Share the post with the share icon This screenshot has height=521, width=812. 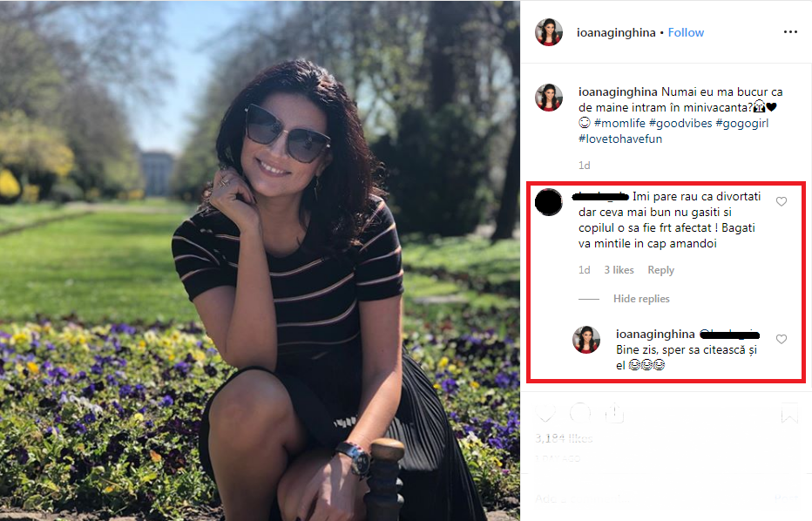(x=613, y=414)
